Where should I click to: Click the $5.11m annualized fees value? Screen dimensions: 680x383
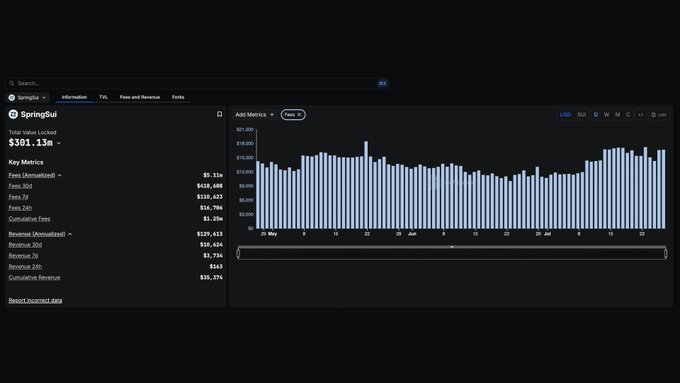pos(213,175)
